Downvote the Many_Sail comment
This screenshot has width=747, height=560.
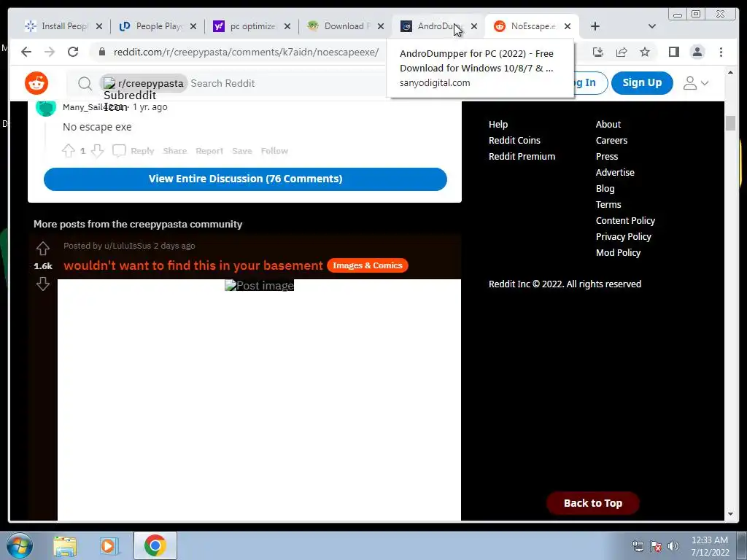[x=97, y=151]
